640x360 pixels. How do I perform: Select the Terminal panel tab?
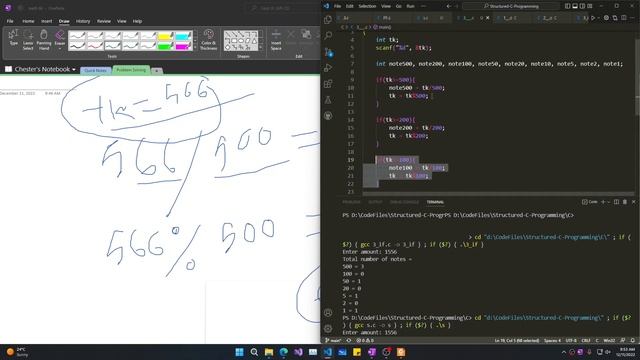[x=435, y=202]
